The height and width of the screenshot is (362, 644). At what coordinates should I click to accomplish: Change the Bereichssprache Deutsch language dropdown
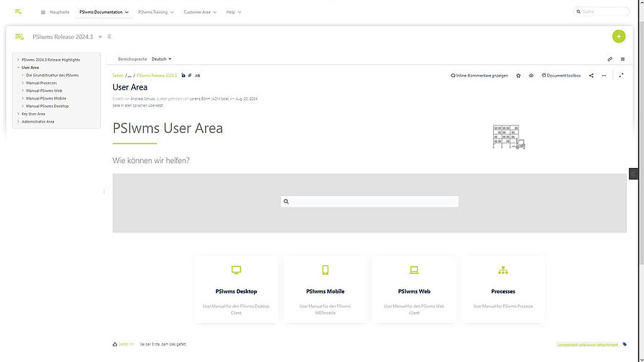[x=162, y=59]
